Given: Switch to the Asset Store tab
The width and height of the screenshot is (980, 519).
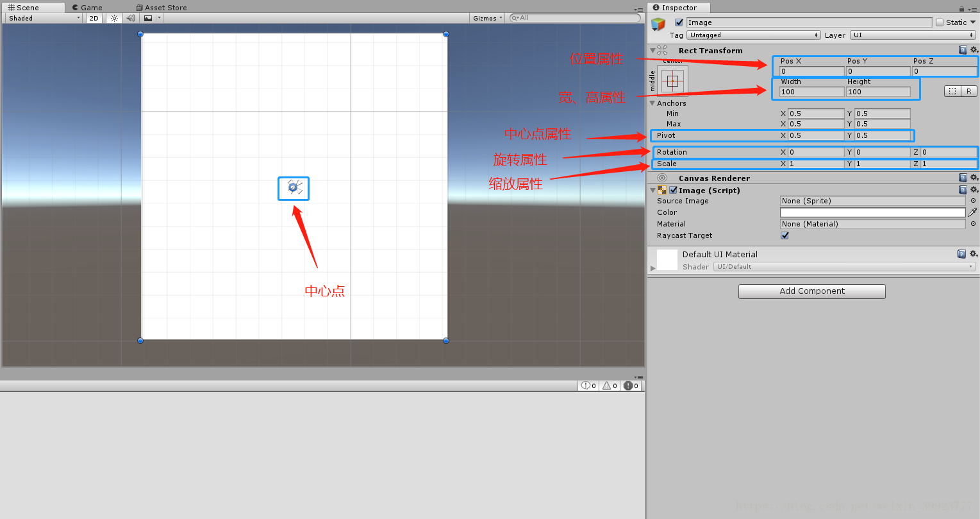Looking at the screenshot, I should point(162,8).
